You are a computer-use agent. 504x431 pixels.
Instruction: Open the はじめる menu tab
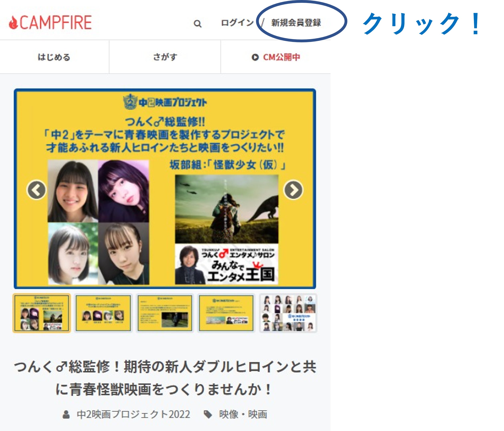coord(54,57)
